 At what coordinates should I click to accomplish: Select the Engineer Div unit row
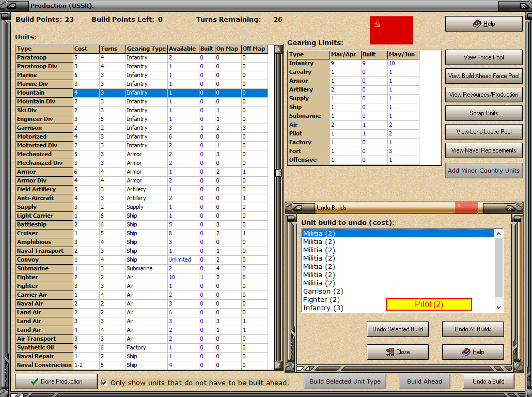142,119
